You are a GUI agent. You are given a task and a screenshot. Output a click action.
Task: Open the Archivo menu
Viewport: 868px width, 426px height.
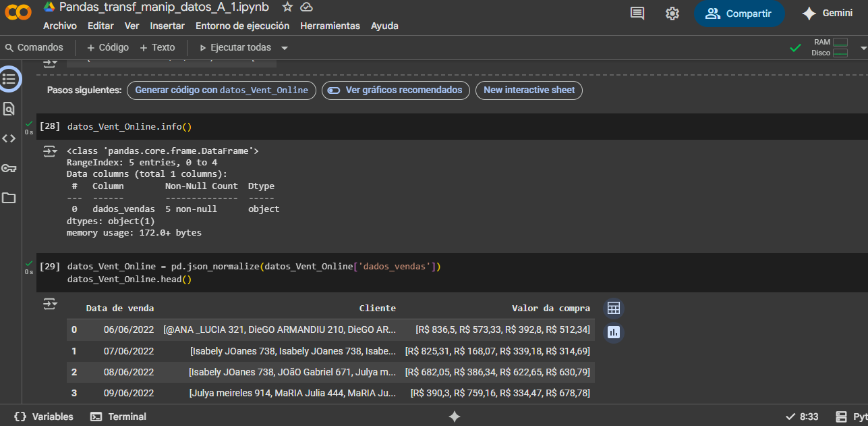click(60, 26)
